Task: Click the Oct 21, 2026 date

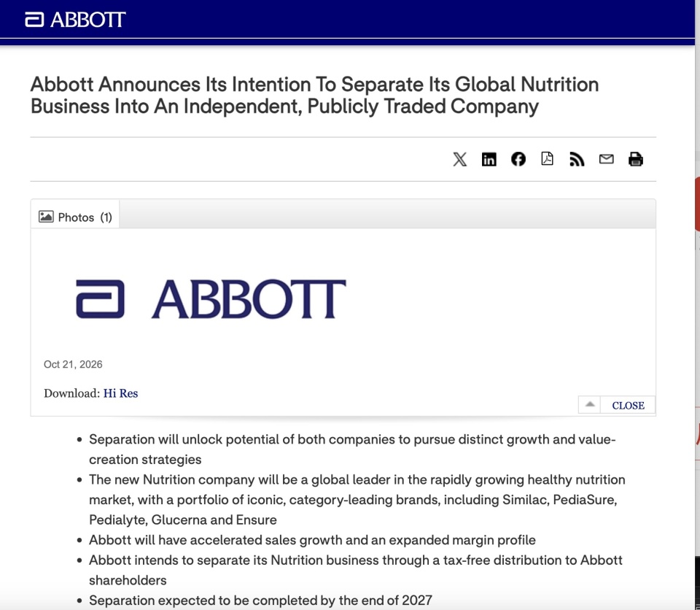Action: [73, 364]
